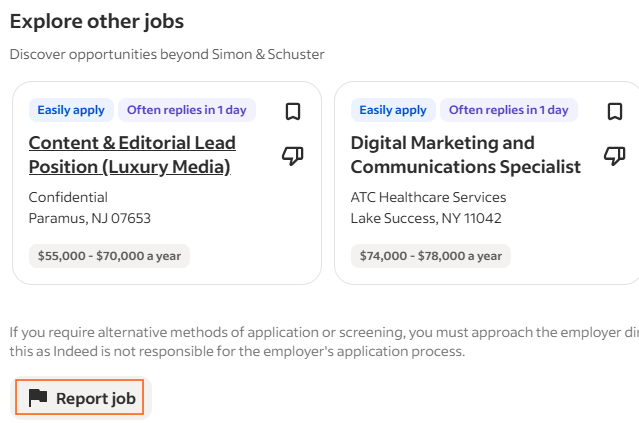Click the Confidential employer name
Viewport: 639px width, 423px height.
click(68, 197)
